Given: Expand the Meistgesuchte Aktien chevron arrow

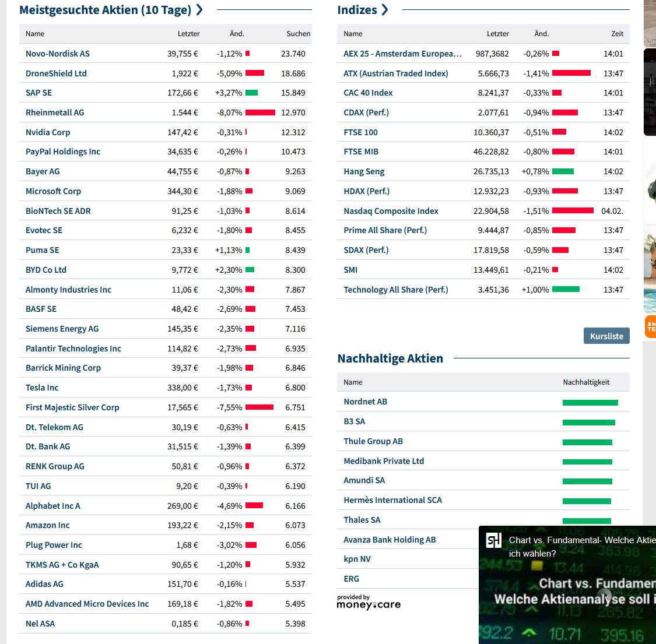Looking at the screenshot, I should 199,10.
